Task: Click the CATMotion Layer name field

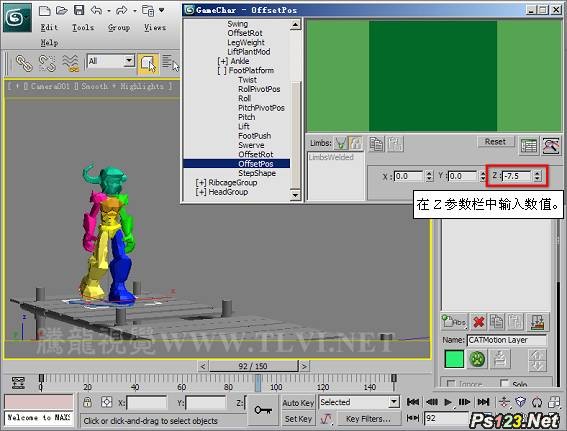Action: [506, 340]
